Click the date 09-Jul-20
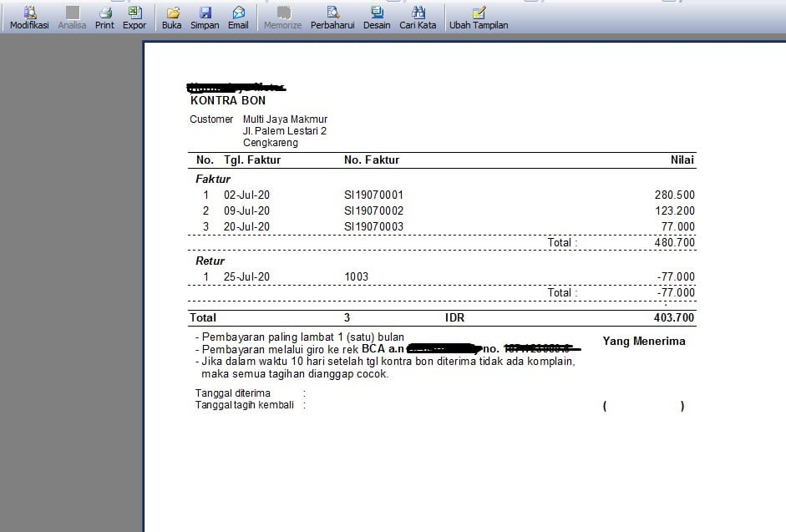Screen dimensions: 786x532 pos(246,211)
